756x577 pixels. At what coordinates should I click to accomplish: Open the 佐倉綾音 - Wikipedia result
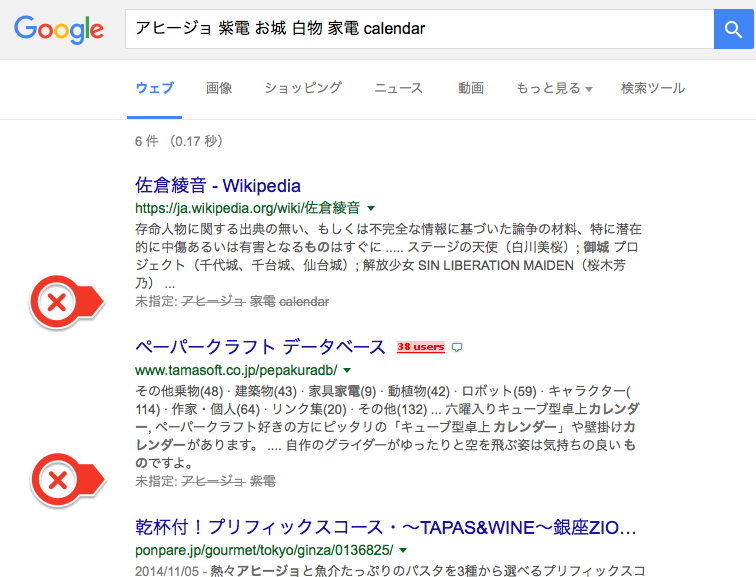pyautogui.click(x=218, y=186)
